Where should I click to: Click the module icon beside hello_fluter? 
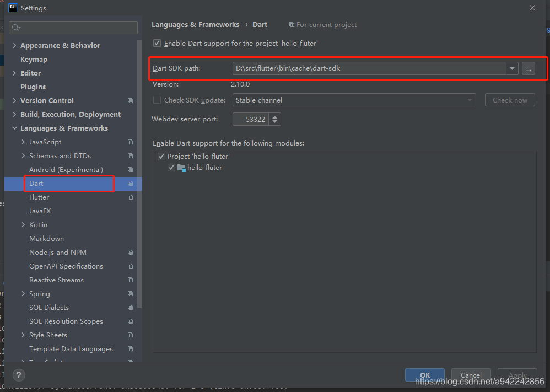[x=182, y=167]
